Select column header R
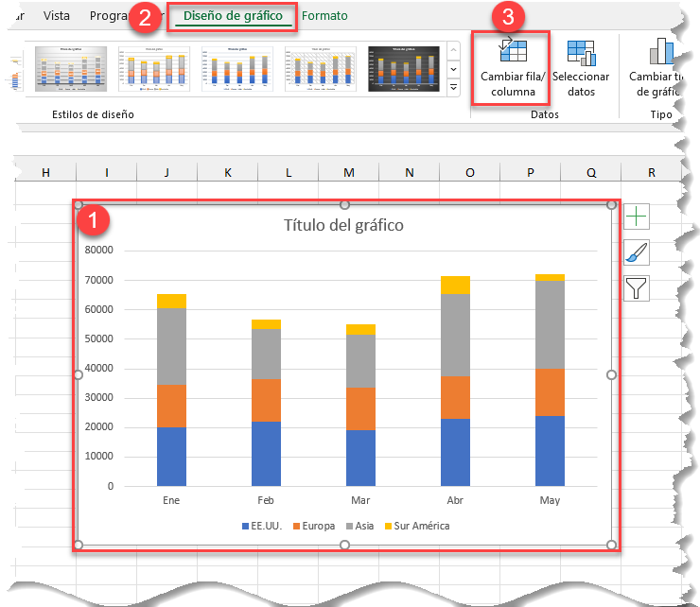 (651, 173)
